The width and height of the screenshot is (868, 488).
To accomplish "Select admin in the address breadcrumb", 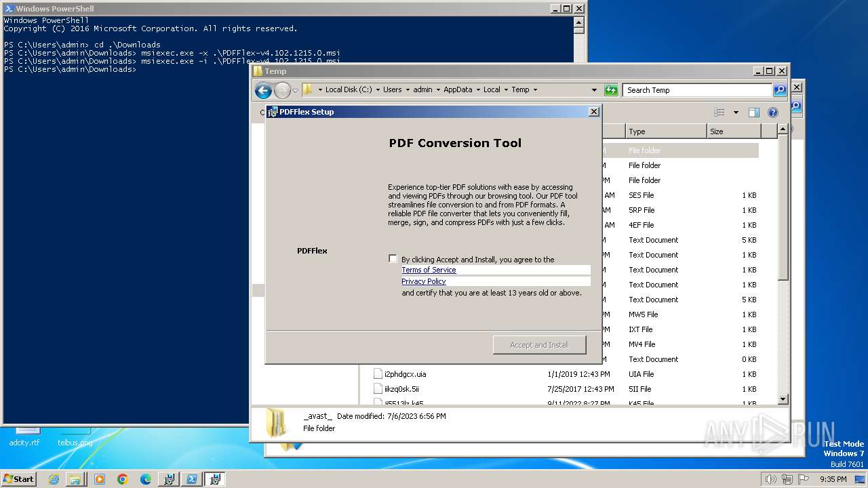I will [x=422, y=89].
